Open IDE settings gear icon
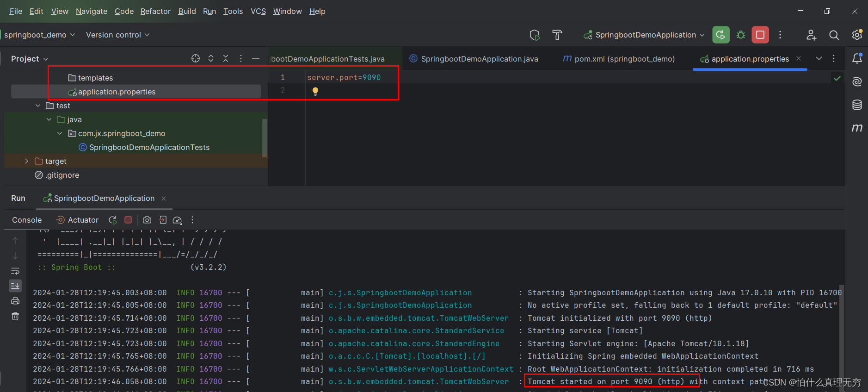This screenshot has height=392, width=868. pyautogui.click(x=857, y=35)
